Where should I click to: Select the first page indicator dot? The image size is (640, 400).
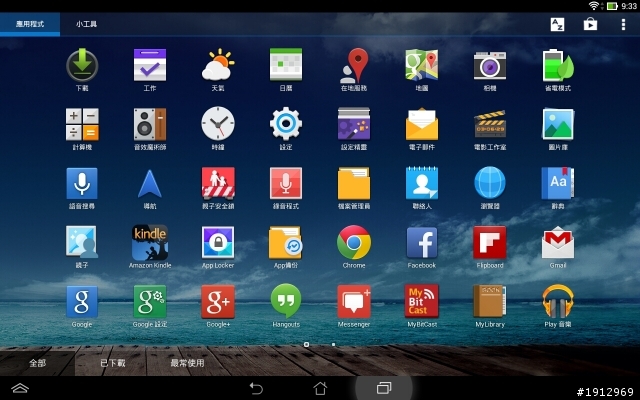307,344
